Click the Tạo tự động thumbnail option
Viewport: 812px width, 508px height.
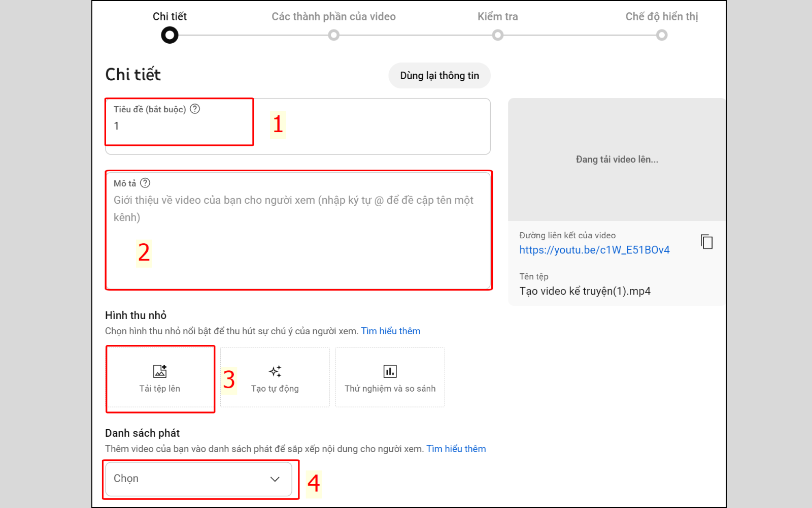(x=275, y=377)
